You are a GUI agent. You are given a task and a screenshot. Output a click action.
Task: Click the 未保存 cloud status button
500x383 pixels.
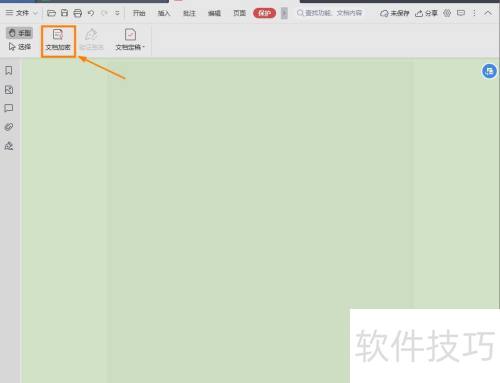(395, 13)
